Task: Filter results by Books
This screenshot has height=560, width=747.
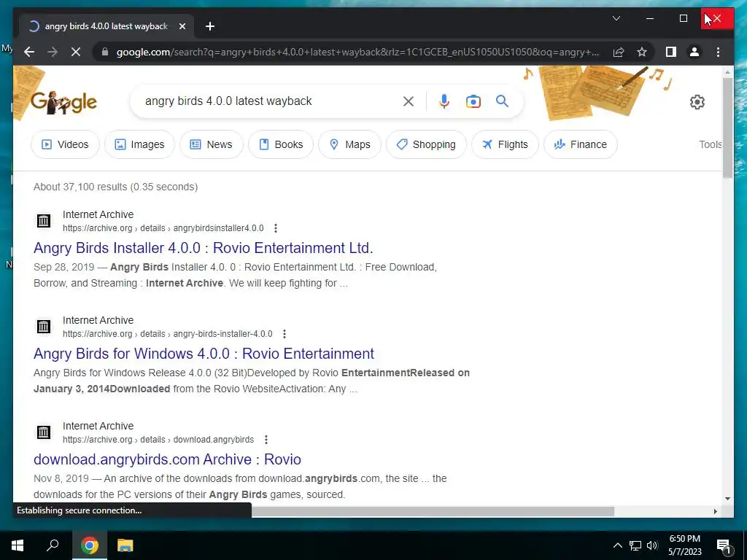Action: (281, 144)
